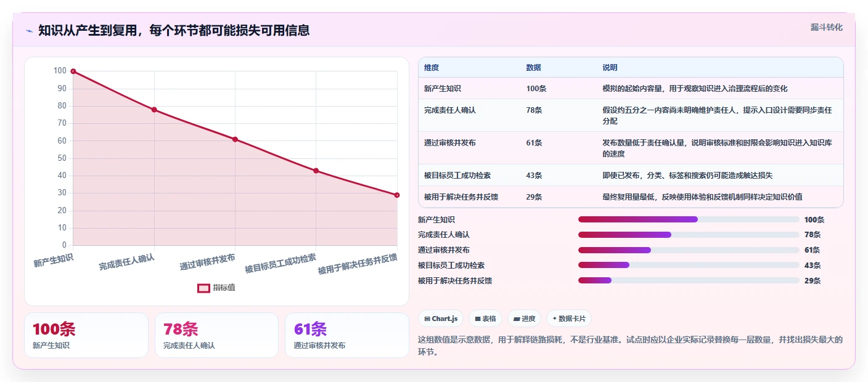
Task: Click the 100条 value in the table
Action: click(x=536, y=89)
